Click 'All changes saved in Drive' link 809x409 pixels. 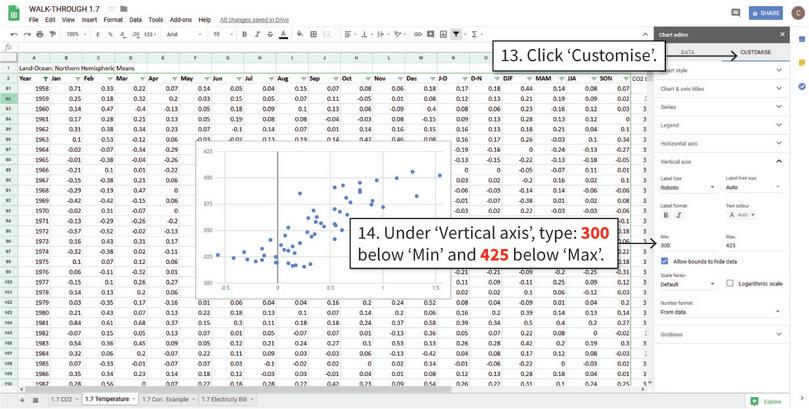(x=254, y=20)
